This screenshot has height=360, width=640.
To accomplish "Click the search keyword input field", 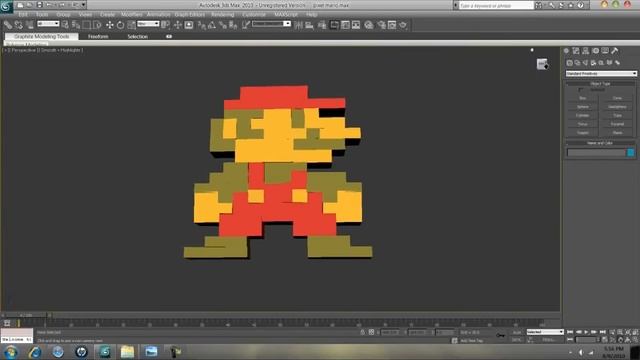I will [x=496, y=5].
